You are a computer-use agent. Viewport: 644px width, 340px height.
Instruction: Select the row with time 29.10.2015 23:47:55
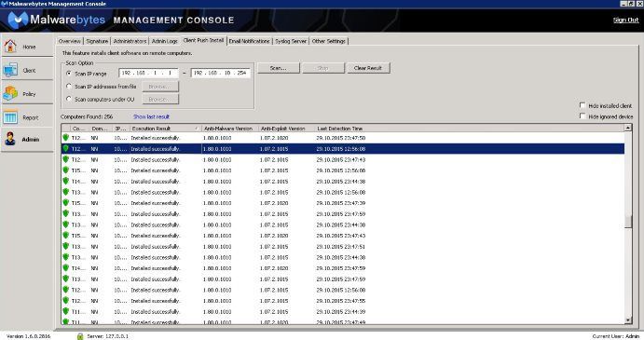(343, 301)
